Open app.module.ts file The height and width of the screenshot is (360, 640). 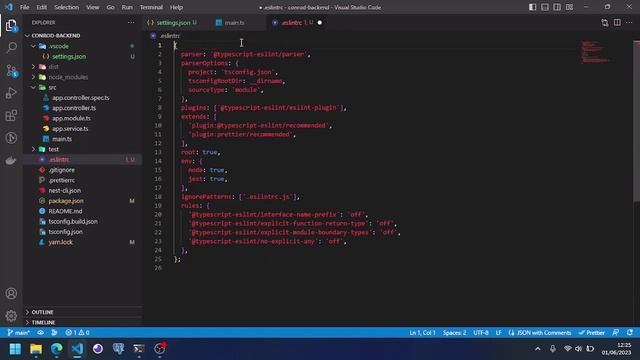(83, 118)
